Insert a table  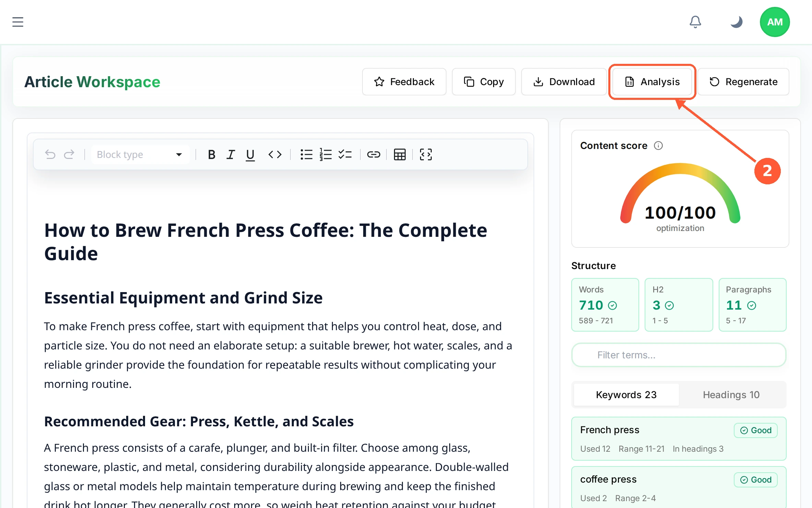[x=399, y=154]
